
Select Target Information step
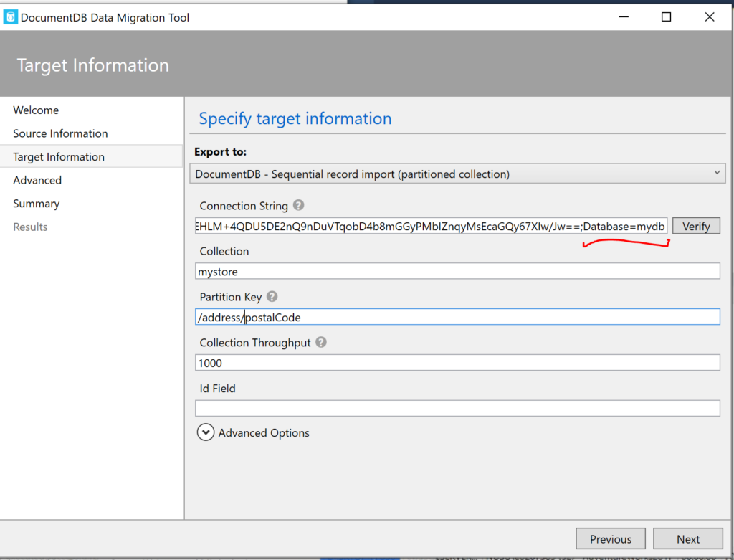[91, 156]
